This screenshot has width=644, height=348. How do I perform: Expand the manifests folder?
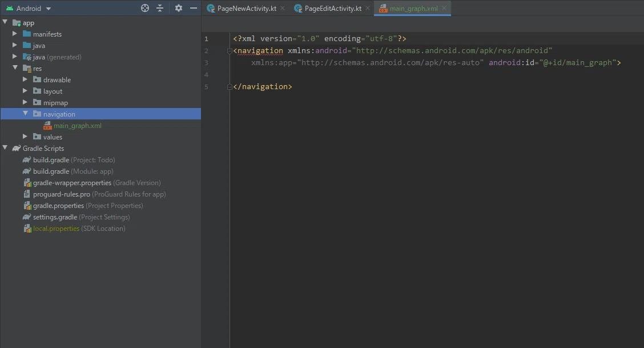15,34
